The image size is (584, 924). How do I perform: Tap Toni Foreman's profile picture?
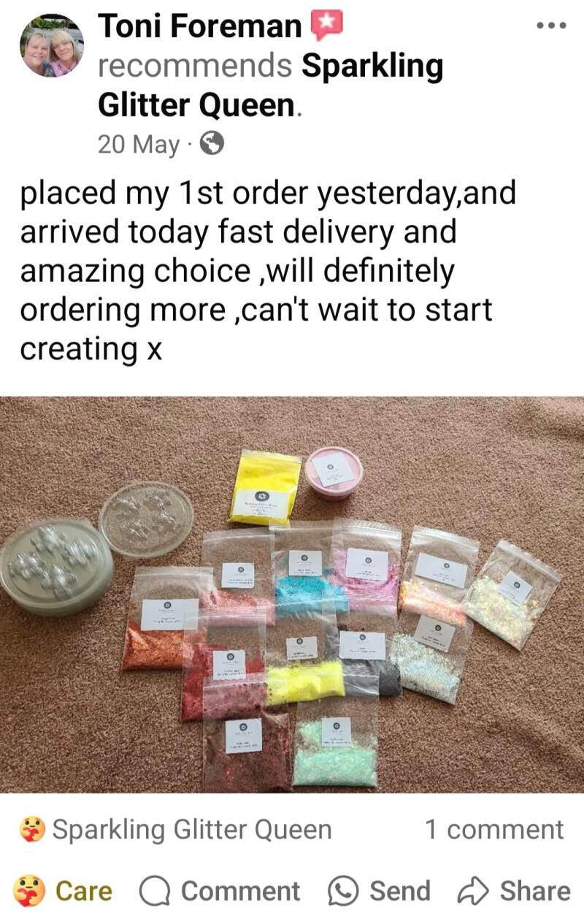click(51, 45)
